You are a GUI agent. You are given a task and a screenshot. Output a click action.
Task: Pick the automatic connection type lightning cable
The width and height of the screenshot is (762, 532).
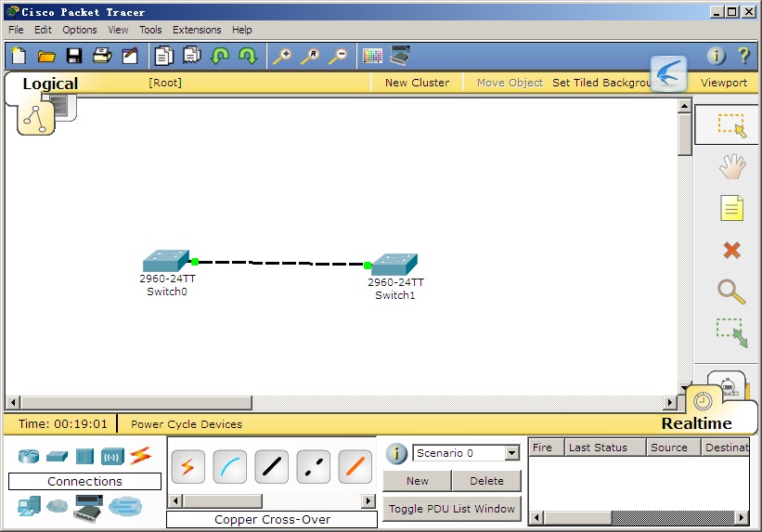click(x=188, y=467)
